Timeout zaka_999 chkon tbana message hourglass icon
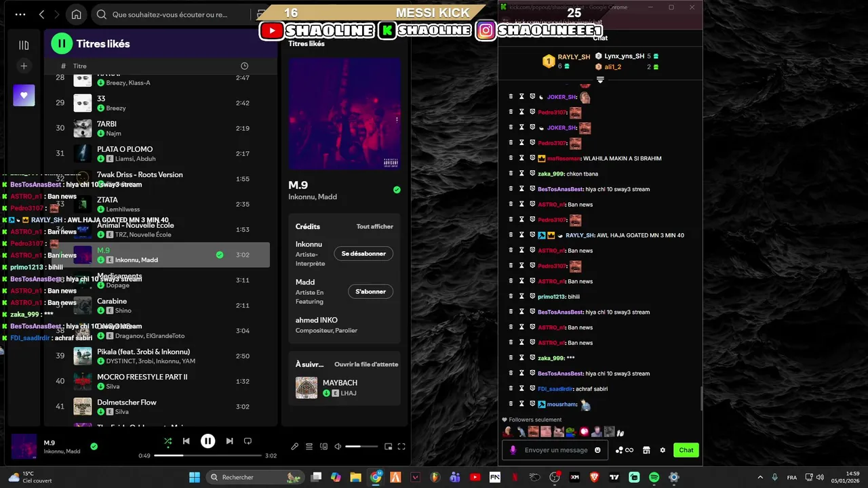868x488 pixels. (521, 174)
